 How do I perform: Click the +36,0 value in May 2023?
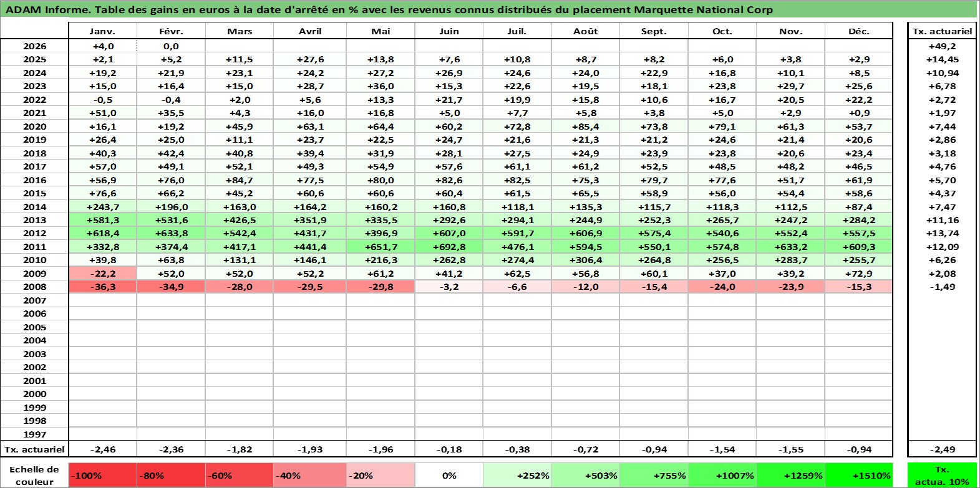click(x=381, y=86)
